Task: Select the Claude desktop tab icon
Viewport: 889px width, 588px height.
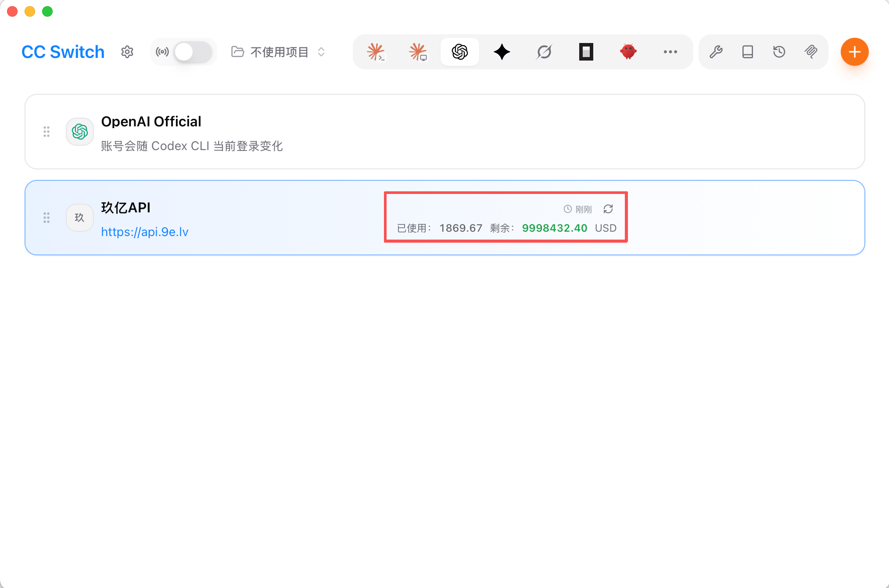Action: [418, 52]
